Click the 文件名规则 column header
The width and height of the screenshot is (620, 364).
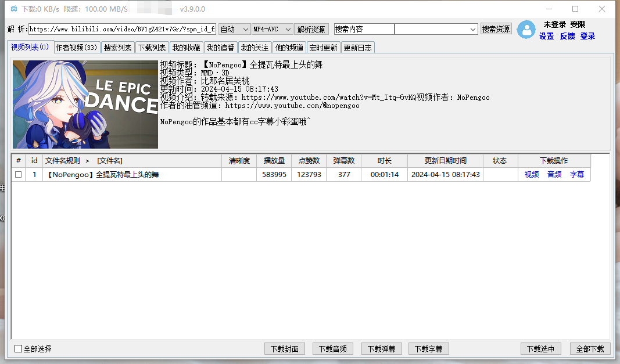click(x=132, y=161)
